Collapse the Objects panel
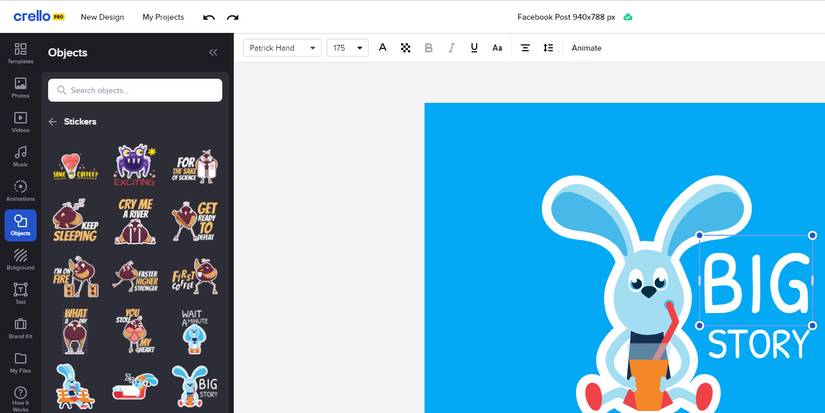The height and width of the screenshot is (413, 825). click(x=213, y=52)
